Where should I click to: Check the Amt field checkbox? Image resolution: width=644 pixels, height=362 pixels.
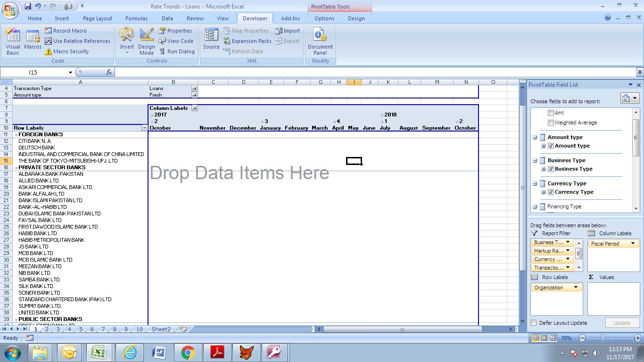551,113
